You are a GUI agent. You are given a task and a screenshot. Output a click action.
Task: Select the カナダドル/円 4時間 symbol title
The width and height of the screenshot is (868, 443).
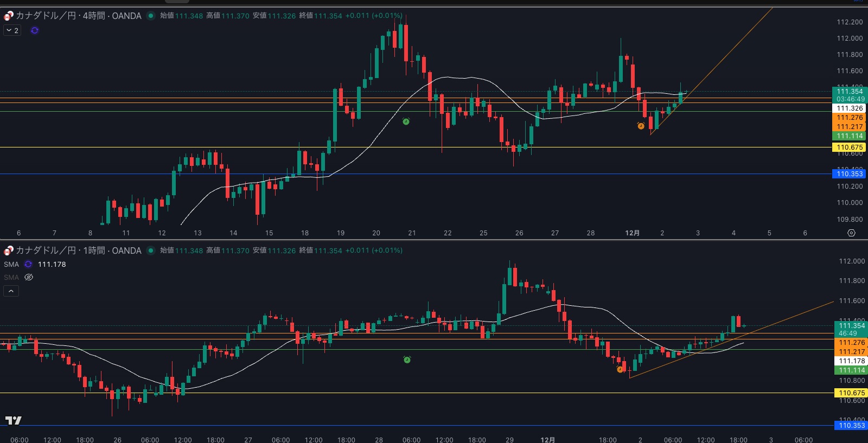tap(78, 16)
